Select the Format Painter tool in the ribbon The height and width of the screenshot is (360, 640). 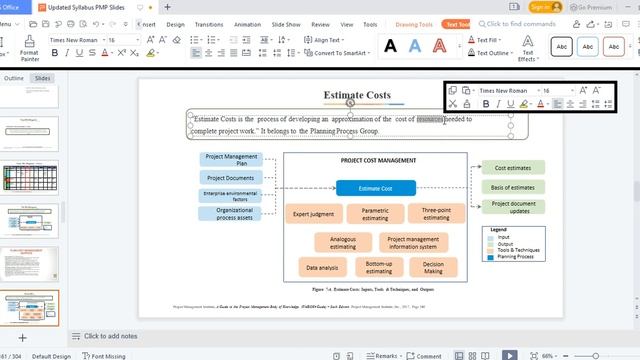coord(29,48)
